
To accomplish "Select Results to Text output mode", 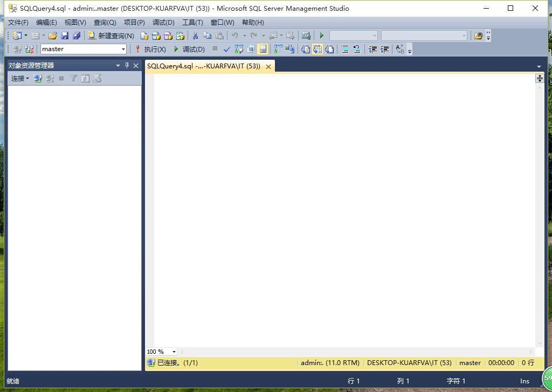I will click(306, 49).
